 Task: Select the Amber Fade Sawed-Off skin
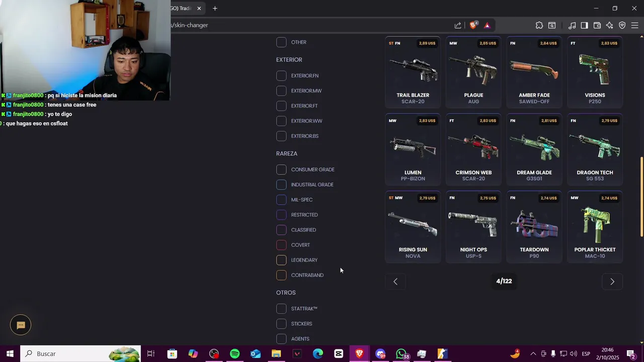[x=534, y=72]
